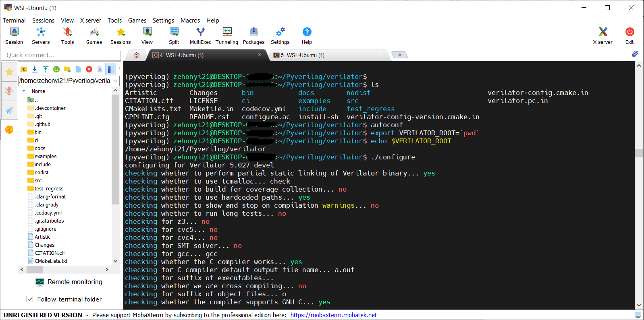Collapse the Name column sort arrow
The image size is (644, 320).
pyautogui.click(x=24, y=91)
